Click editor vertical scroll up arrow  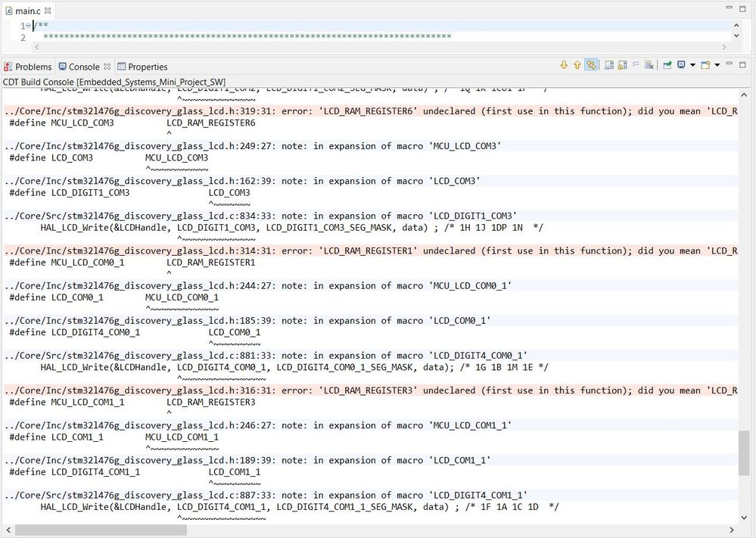pyautogui.click(x=736, y=26)
